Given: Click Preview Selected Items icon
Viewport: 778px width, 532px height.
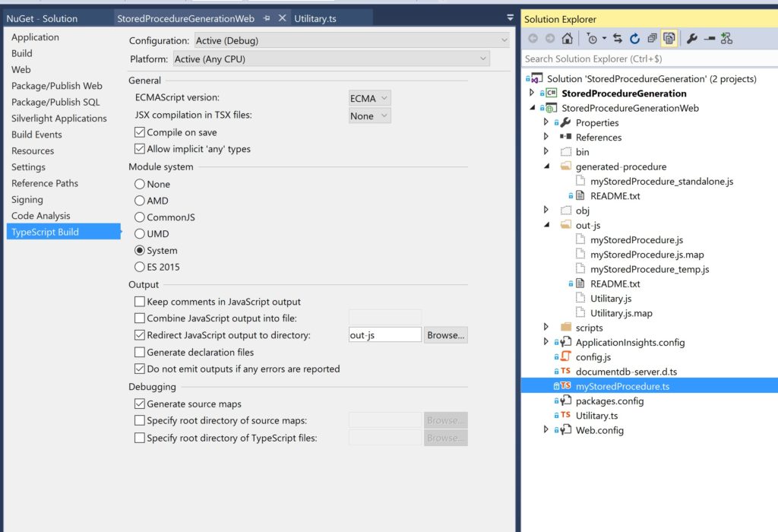Looking at the screenshot, I should coord(710,38).
